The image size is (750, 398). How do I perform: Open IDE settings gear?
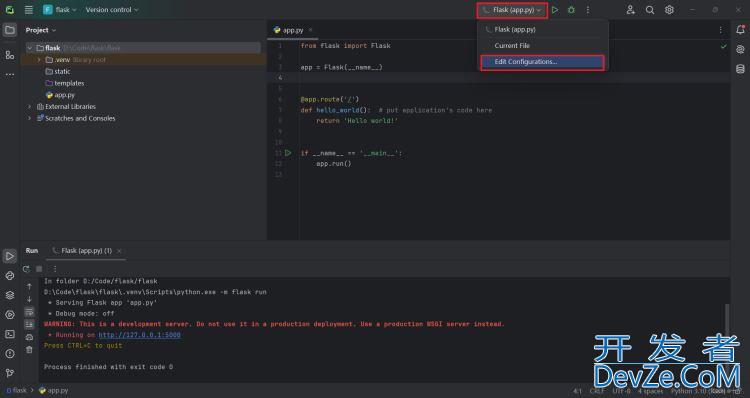coord(669,10)
